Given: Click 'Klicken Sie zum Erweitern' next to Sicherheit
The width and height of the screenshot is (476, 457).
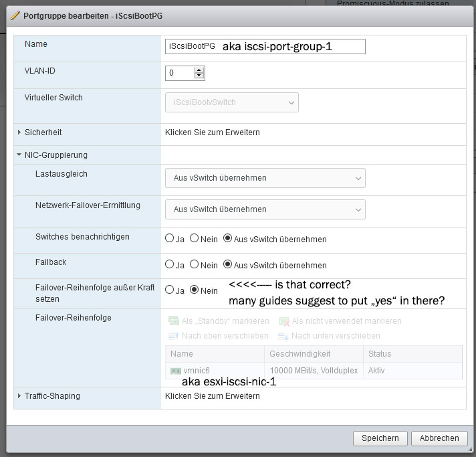Looking at the screenshot, I should [212, 132].
